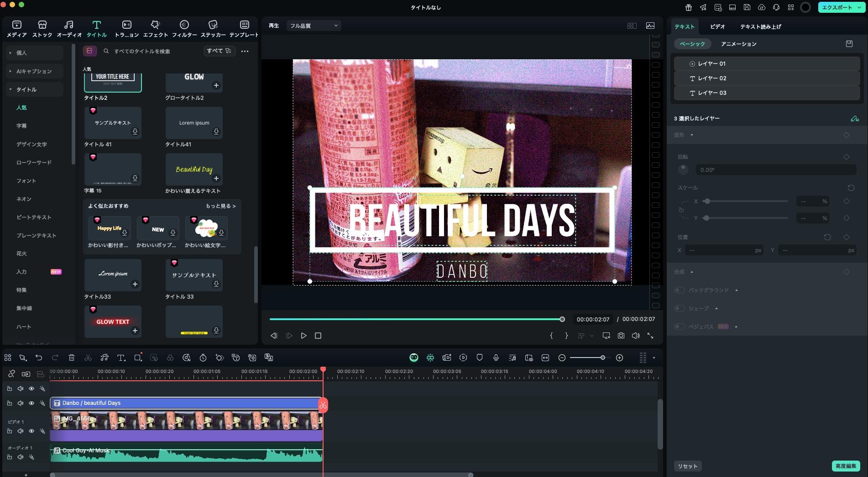Screen dimensions: 868x477
Task: Switch to the ビデオ tab
Action: pos(717,26)
